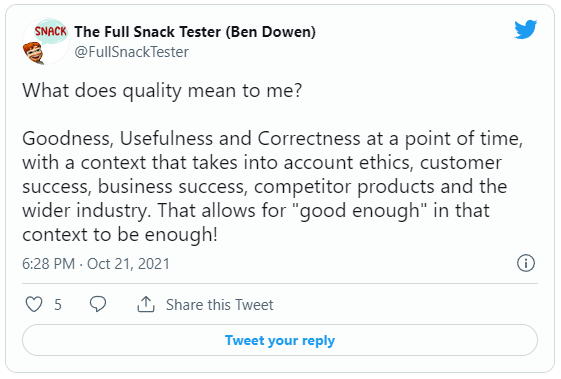Select the Share this Tweet link
The width and height of the screenshot is (561, 379).
point(219,305)
